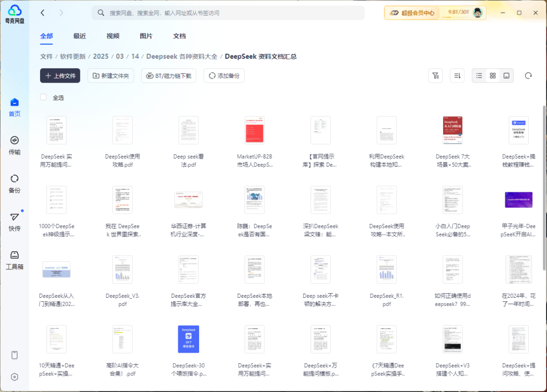This screenshot has width=547, height=392.
Task: Click the 上传文件 button
Action: click(60, 75)
